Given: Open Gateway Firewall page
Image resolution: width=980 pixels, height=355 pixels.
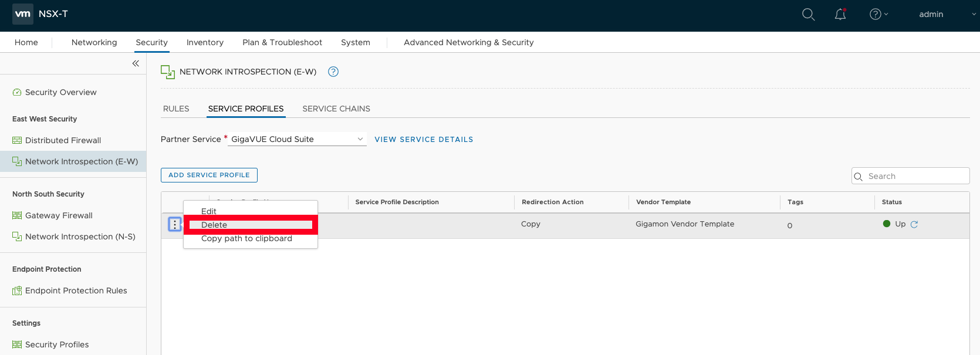Looking at the screenshot, I should pos(59,215).
